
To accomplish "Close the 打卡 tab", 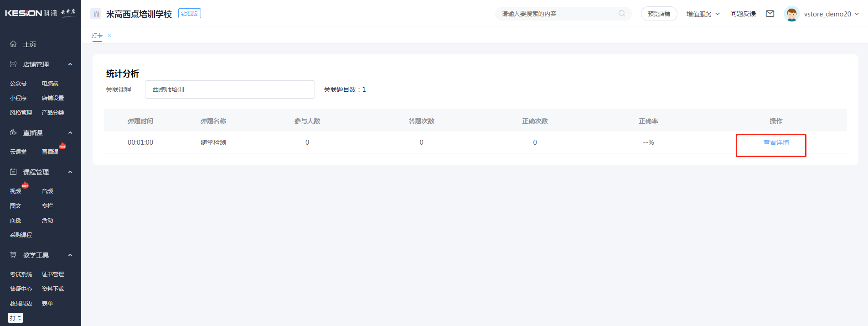I will tap(109, 36).
